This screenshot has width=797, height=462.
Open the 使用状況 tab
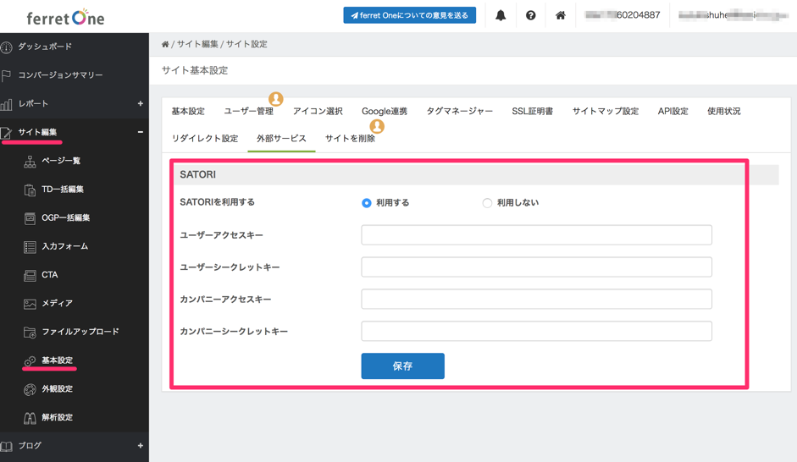[724, 111]
